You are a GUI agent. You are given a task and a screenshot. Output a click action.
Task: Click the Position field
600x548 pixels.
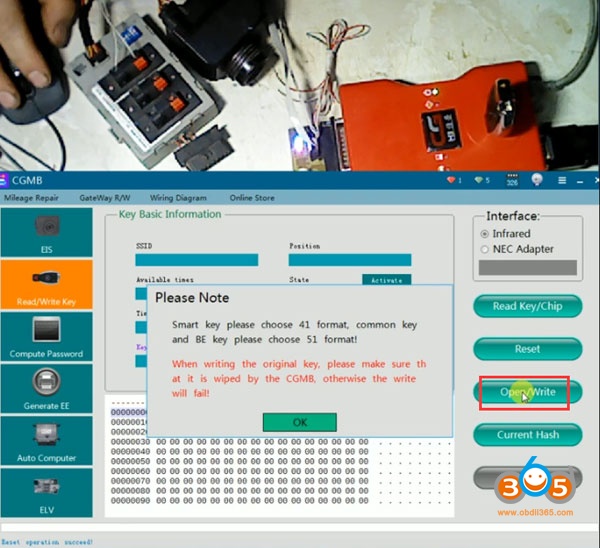tap(350, 260)
